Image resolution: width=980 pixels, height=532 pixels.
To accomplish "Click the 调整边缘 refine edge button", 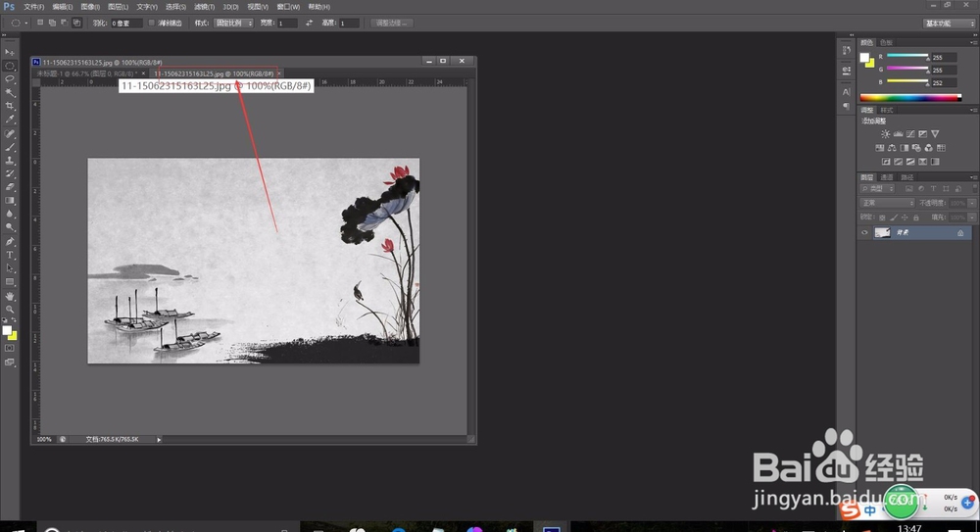I will [x=392, y=24].
